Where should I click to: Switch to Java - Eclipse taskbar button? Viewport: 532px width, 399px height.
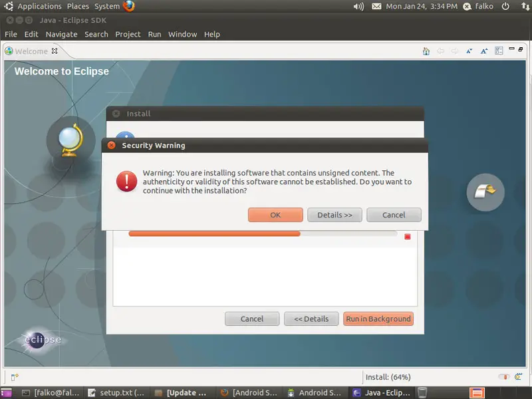[381, 392]
